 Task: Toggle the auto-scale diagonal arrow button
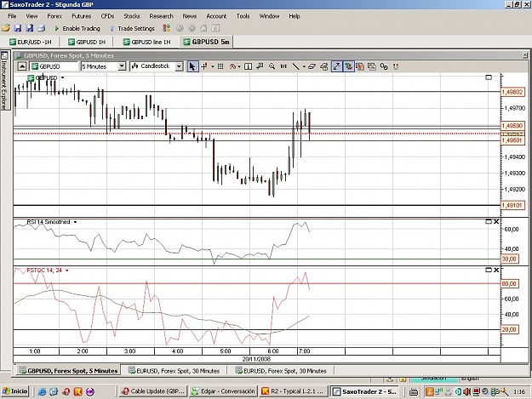[336, 66]
